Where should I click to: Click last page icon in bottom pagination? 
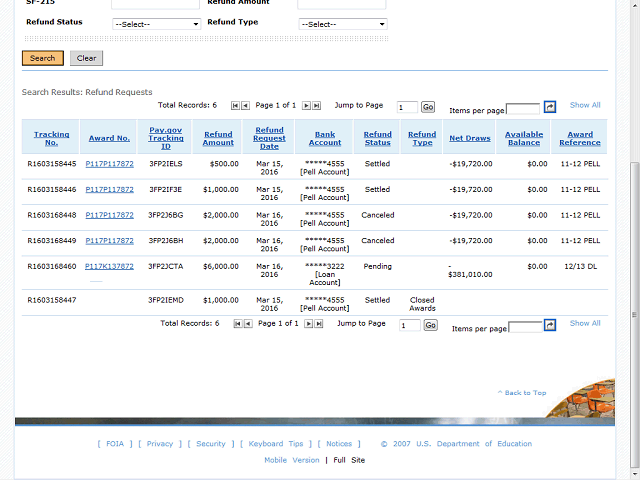(x=319, y=324)
